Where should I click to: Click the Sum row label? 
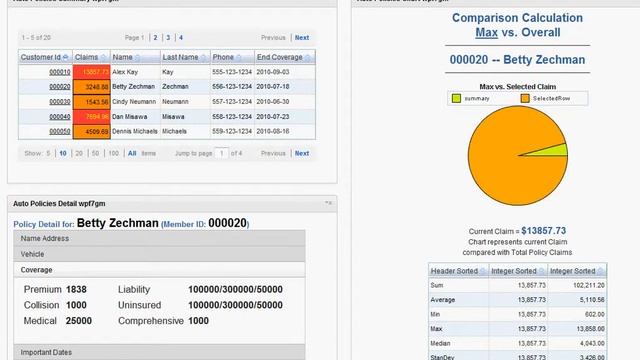(x=436, y=285)
